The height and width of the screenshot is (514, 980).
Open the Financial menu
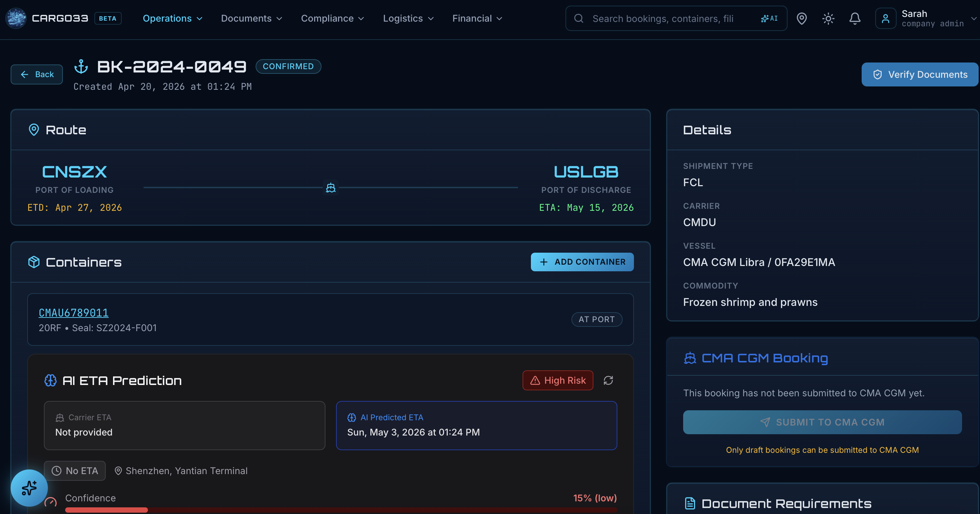[x=477, y=18]
